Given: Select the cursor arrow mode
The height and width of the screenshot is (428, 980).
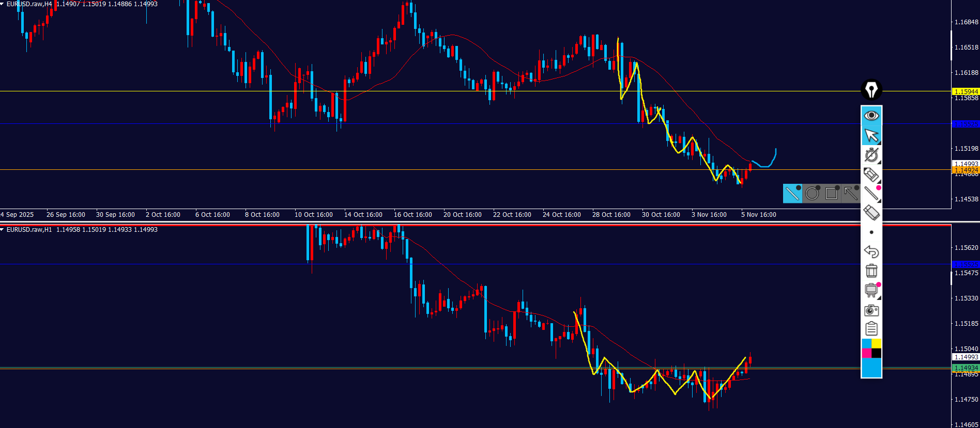Looking at the screenshot, I should pyautogui.click(x=871, y=136).
